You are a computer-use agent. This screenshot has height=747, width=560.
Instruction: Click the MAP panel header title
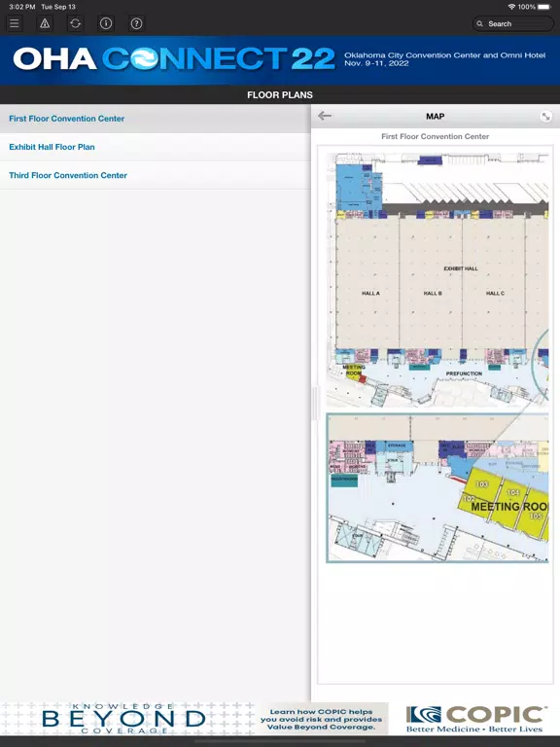(436, 117)
